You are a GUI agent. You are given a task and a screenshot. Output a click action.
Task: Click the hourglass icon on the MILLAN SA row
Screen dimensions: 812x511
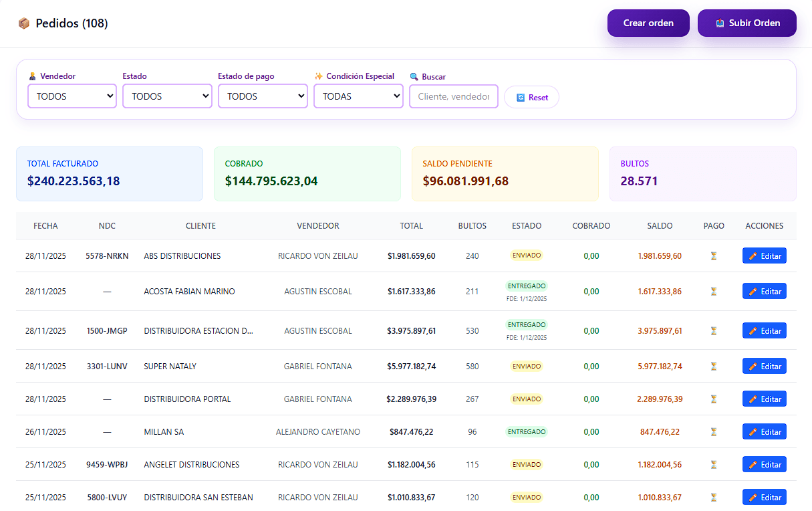(x=713, y=431)
